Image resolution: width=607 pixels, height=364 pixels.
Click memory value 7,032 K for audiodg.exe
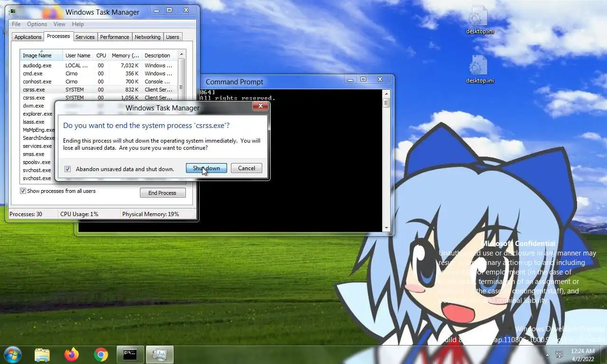tap(129, 65)
